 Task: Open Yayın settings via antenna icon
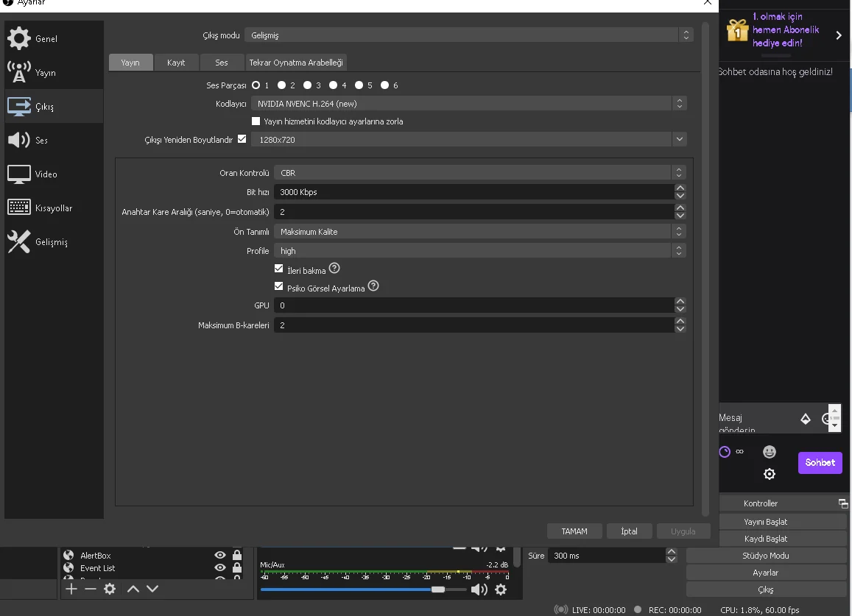[19, 72]
